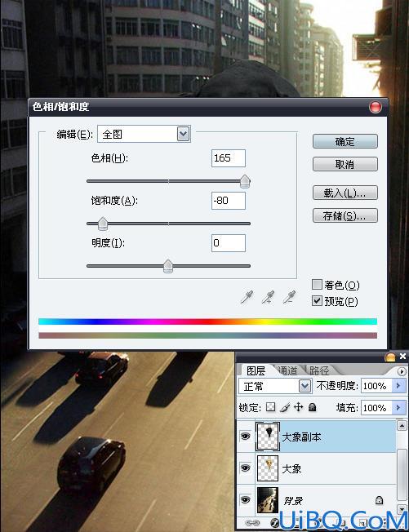Click the 确定 button
The height and width of the screenshot is (532, 409).
345,141
